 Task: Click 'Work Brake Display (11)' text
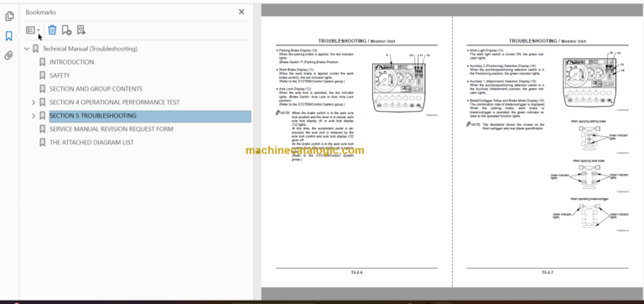tap(296, 70)
